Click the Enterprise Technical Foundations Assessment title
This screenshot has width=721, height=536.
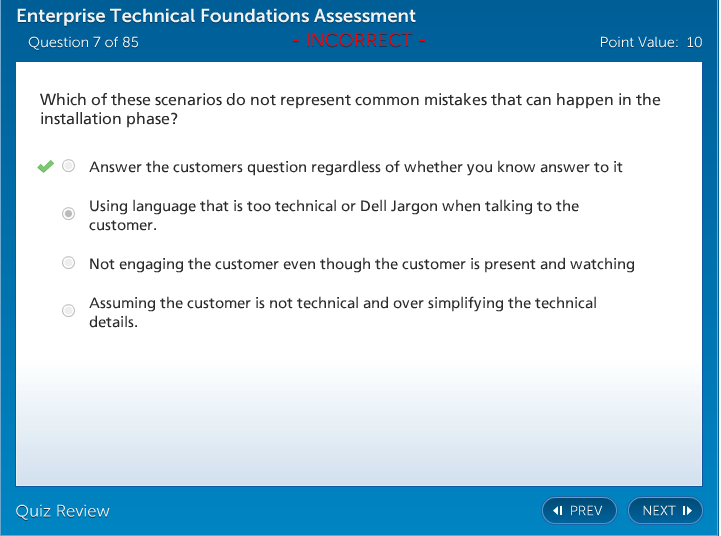(216, 17)
